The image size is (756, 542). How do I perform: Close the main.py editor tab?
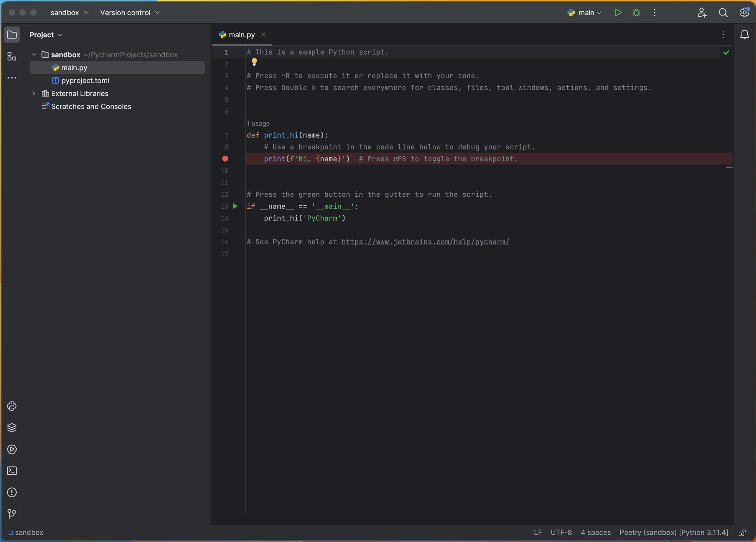point(263,35)
